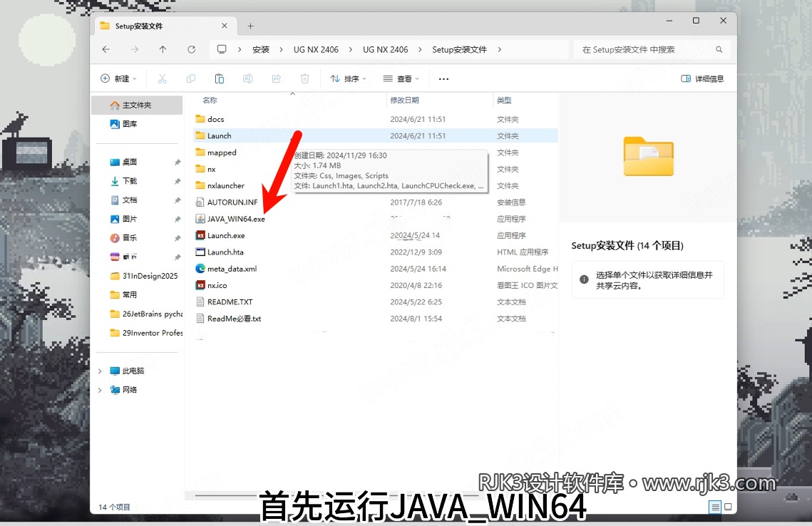This screenshot has height=526, width=812.
Task: Click the PC monitor icon in address bar
Action: pos(222,49)
